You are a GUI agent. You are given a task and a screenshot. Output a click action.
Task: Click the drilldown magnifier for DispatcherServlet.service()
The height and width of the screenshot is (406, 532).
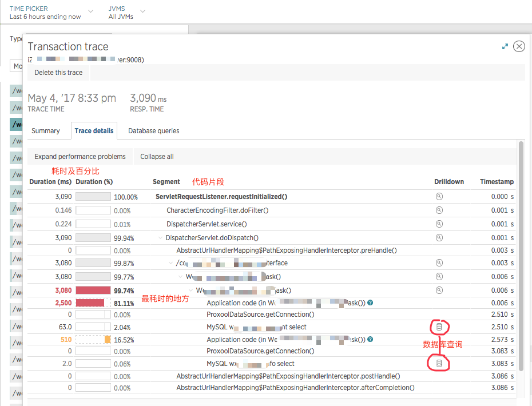(439, 224)
